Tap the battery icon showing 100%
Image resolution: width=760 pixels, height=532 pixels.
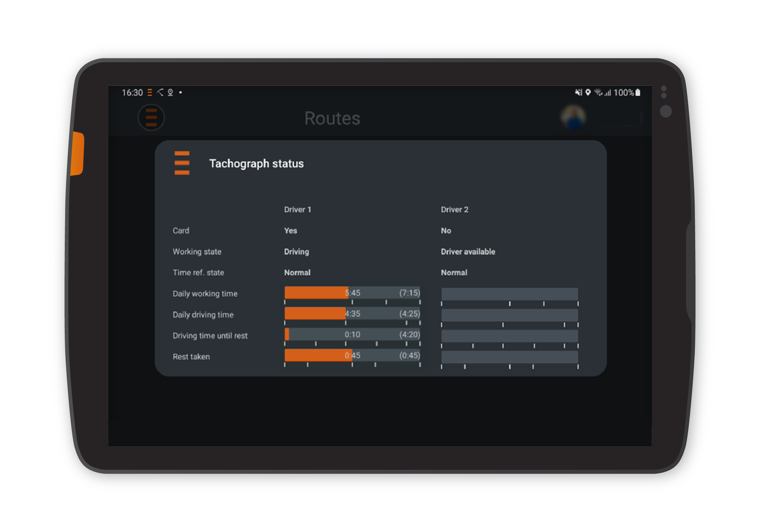tap(638, 92)
